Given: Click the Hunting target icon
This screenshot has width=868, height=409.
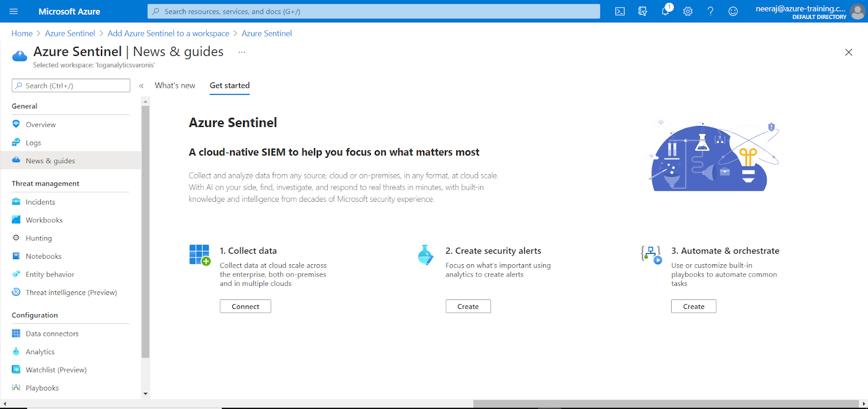Looking at the screenshot, I should tap(16, 238).
